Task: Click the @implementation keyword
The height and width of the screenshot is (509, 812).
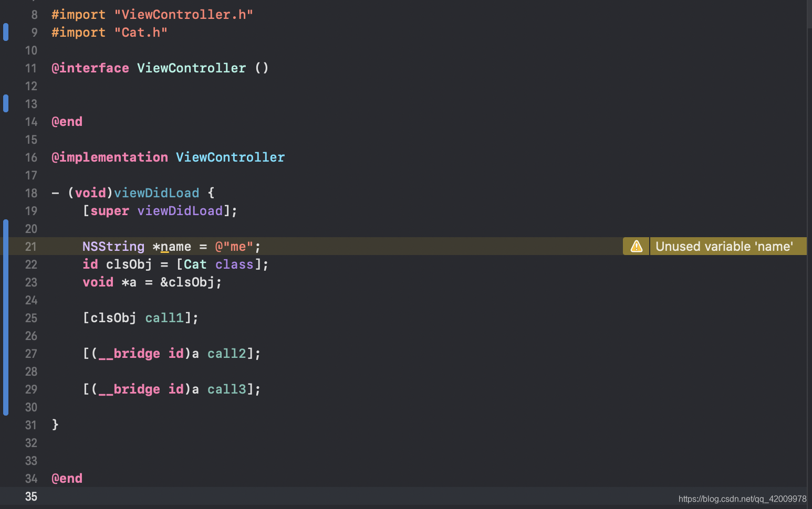Action: pos(110,157)
